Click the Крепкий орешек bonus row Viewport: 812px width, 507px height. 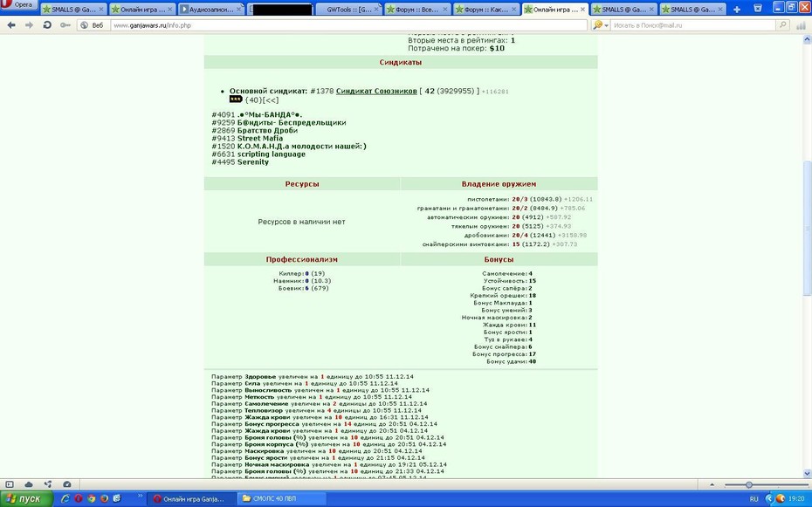[x=503, y=296]
